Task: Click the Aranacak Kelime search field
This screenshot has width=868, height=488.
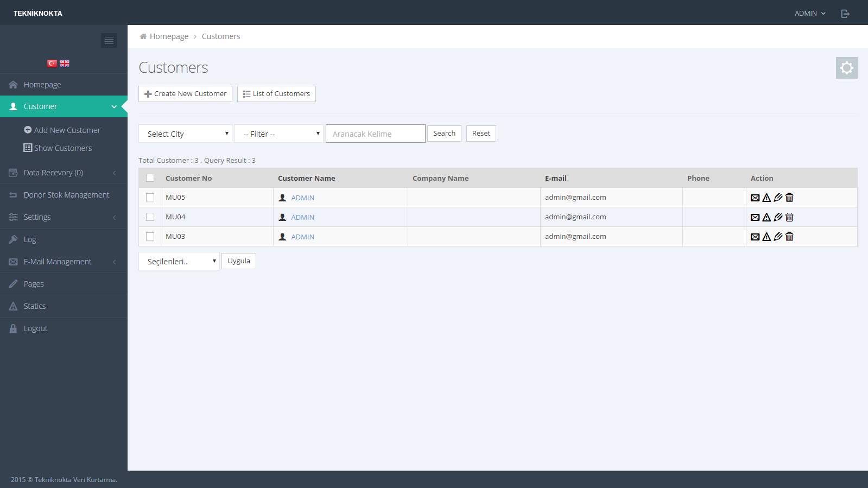Action: tap(375, 134)
